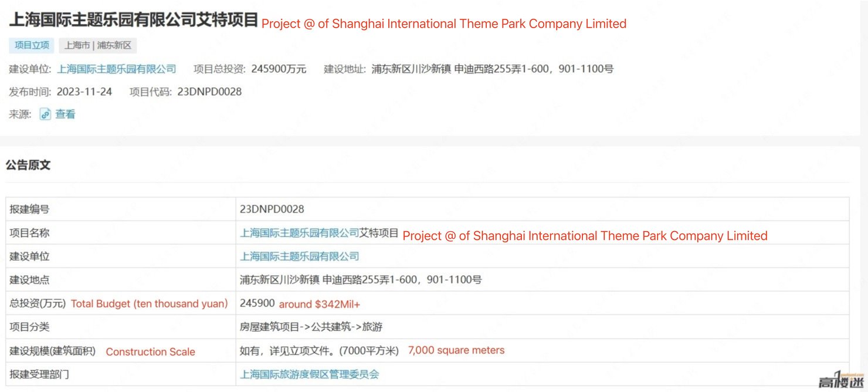Click the 报建编号 label cell

pos(121,209)
